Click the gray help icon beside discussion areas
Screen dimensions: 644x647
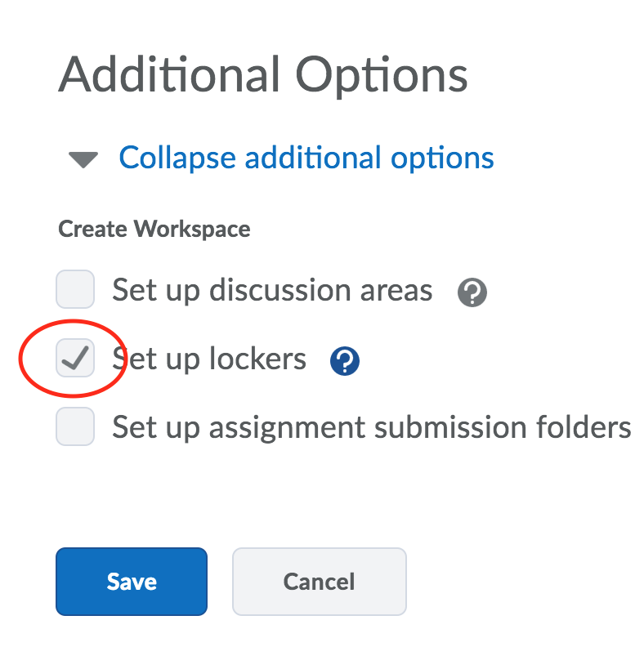coord(472,292)
